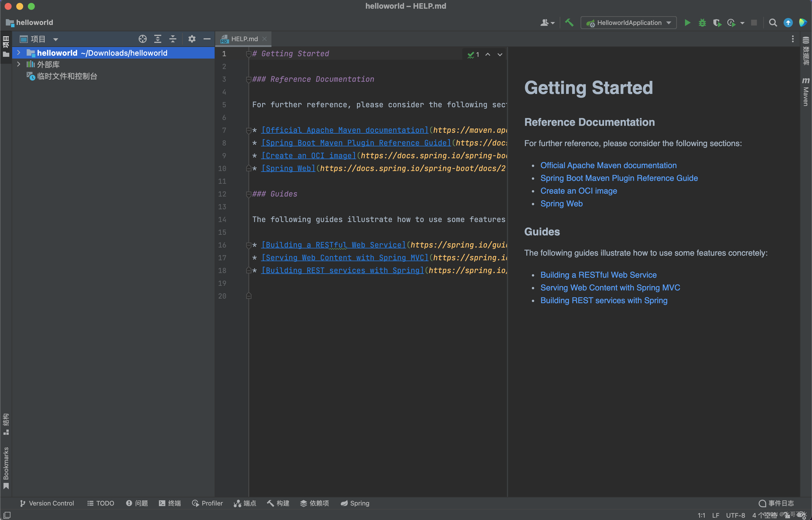Start debugging with the bug icon
Screen dimensions: 812x520
702,23
